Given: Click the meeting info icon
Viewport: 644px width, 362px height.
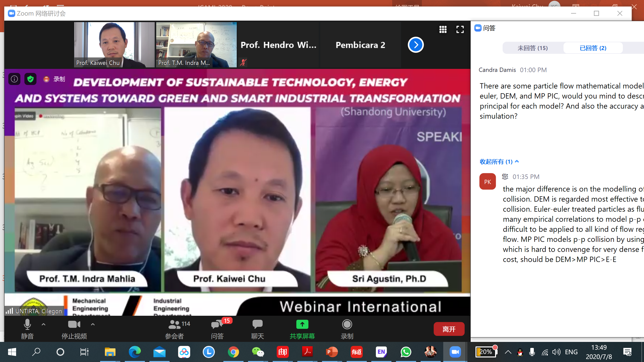Looking at the screenshot, I should coord(14,79).
